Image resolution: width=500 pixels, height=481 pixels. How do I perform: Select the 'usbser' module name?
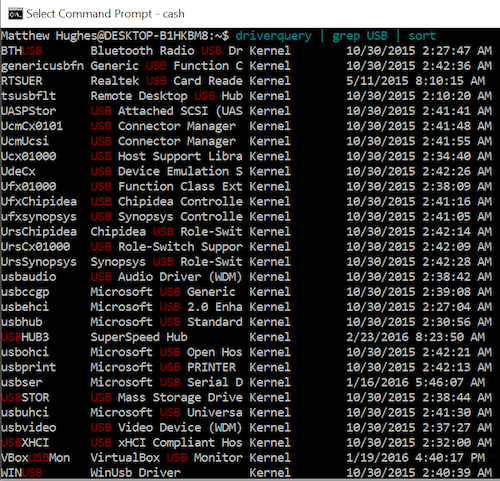pyautogui.click(x=22, y=382)
